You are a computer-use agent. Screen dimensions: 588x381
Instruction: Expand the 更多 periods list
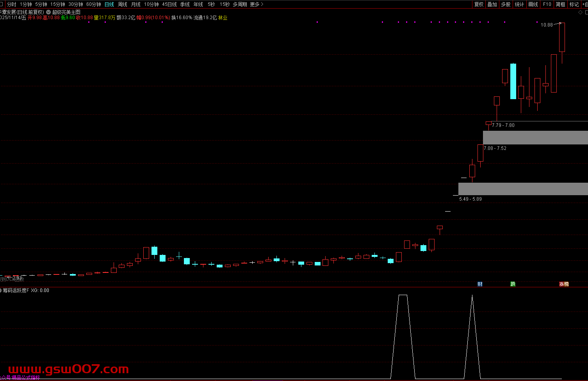click(257, 4)
